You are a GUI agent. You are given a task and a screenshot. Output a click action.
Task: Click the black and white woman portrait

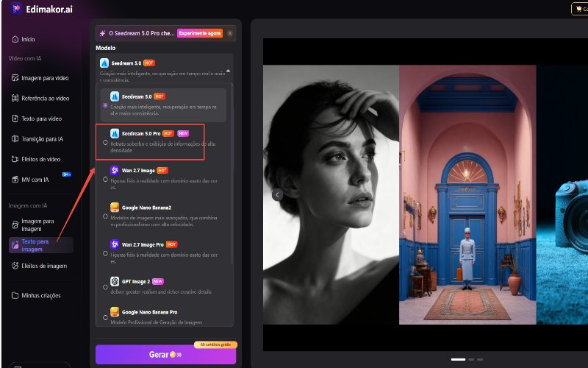tap(331, 194)
